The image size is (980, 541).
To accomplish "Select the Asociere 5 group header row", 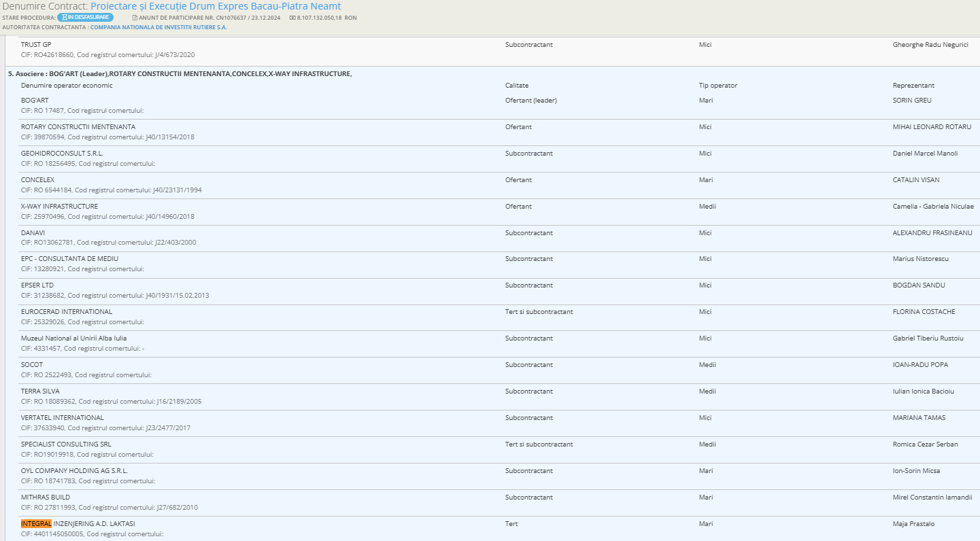I will pyautogui.click(x=180, y=73).
